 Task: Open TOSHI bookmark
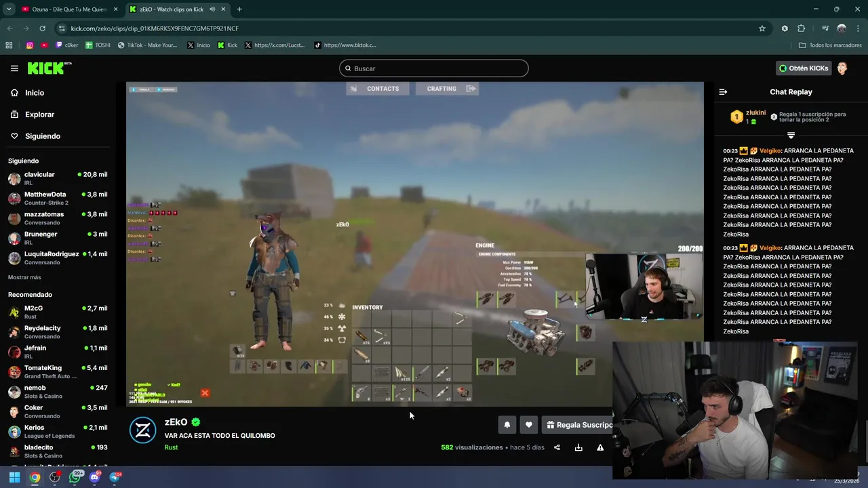point(98,45)
